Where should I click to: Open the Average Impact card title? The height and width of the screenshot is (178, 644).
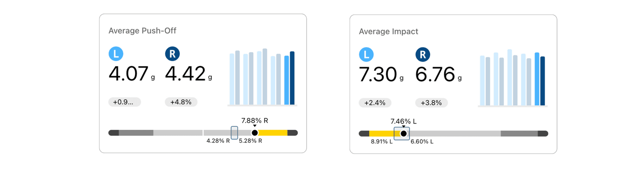389,31
